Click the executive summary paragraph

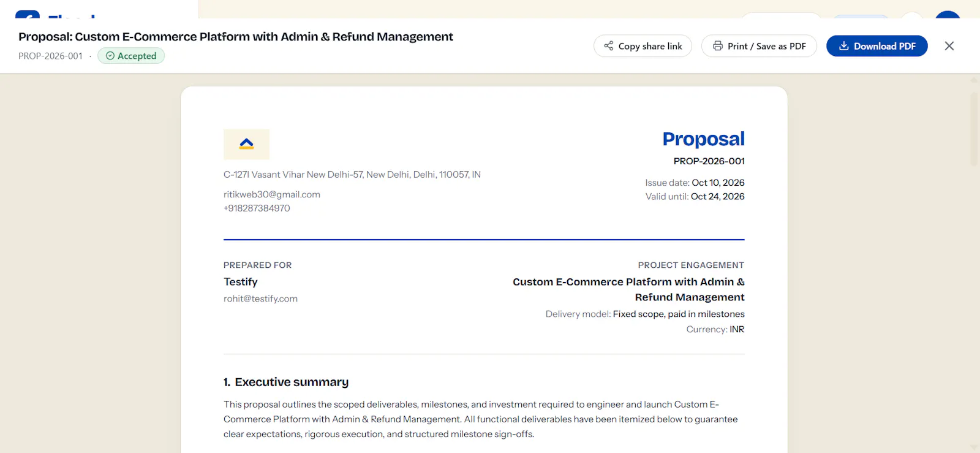click(480, 419)
